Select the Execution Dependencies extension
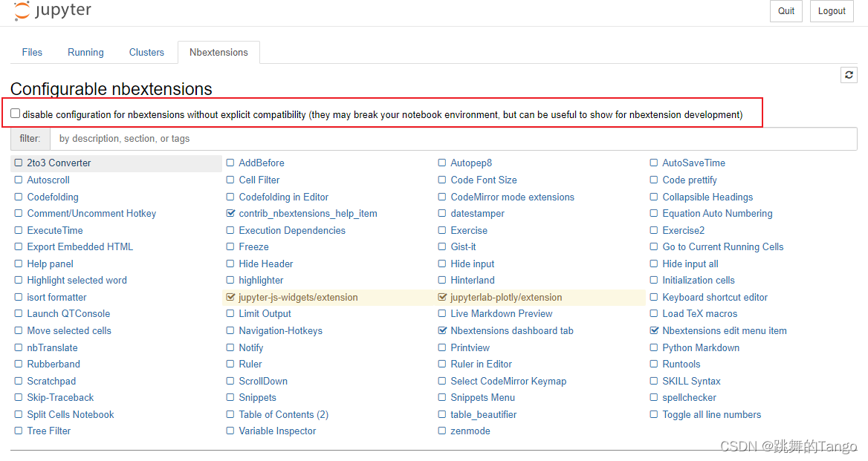Image resolution: width=868 pixels, height=461 pixels. (x=292, y=230)
